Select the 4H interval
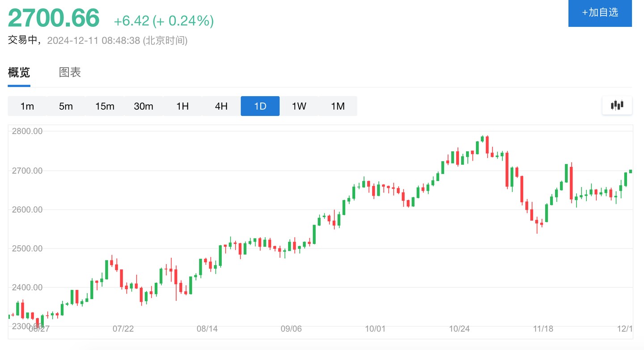 (x=221, y=106)
